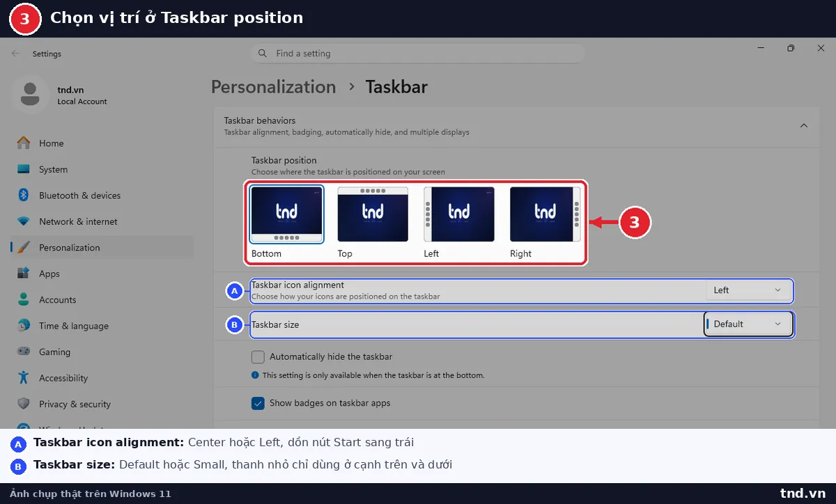Image resolution: width=836 pixels, height=504 pixels.
Task: Click the Find a setting search box
Action: (x=417, y=54)
